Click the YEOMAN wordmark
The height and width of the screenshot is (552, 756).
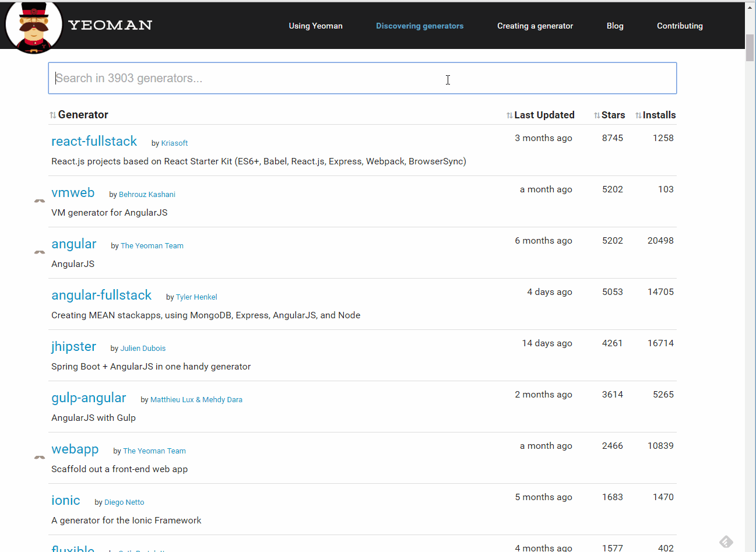(110, 25)
